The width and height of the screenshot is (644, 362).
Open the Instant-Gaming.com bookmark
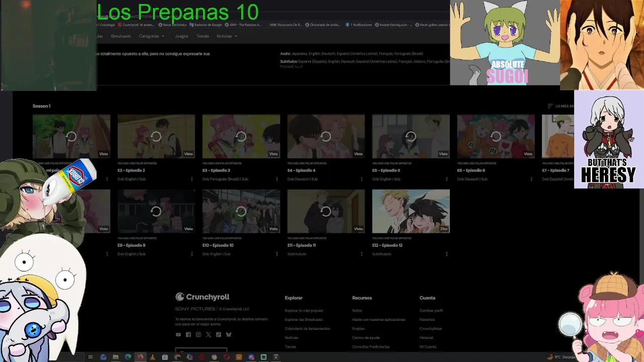tap(394, 25)
